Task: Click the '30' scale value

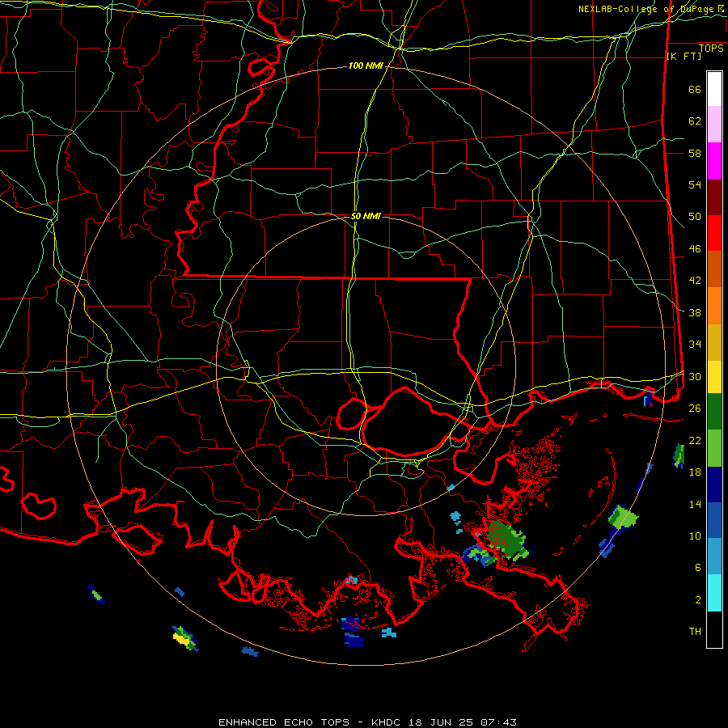Action: tap(695, 376)
